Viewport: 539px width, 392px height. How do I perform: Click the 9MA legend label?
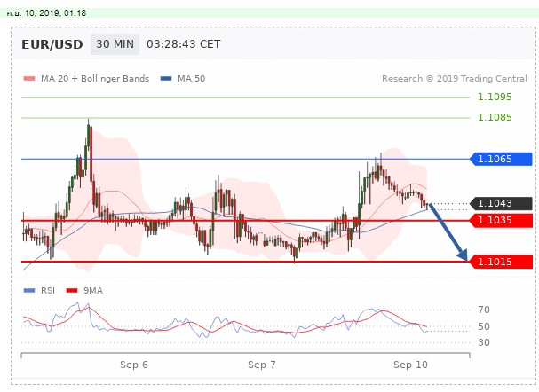93,291
